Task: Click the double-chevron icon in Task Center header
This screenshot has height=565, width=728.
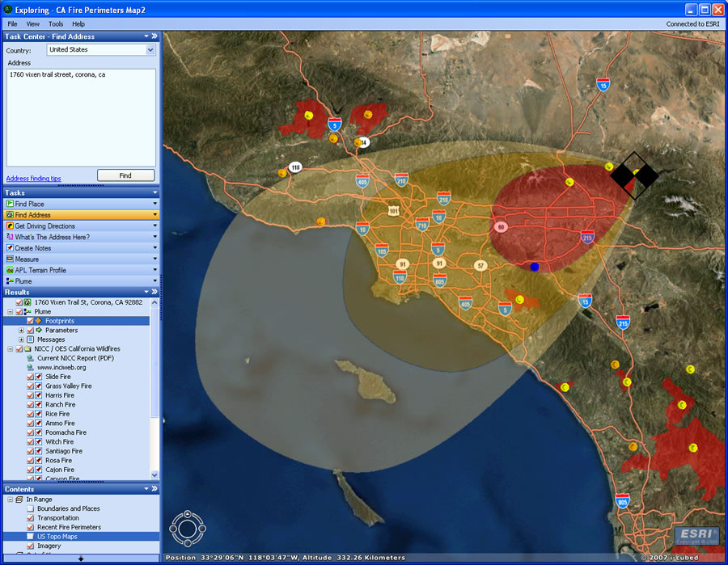Action: 154,36
